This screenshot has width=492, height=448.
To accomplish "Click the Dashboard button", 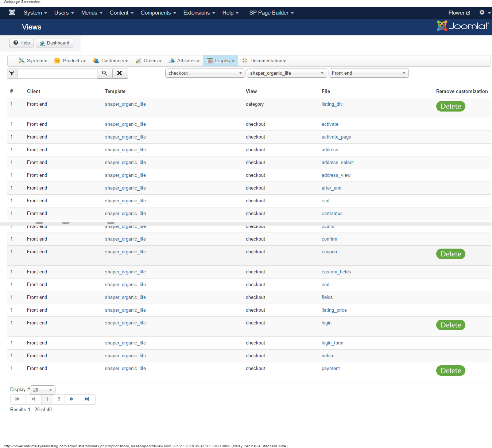I will [x=54, y=43].
